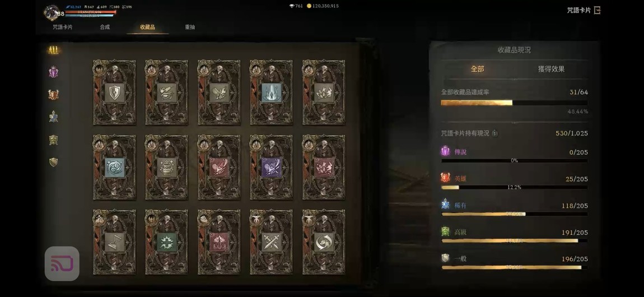The height and width of the screenshot is (297, 644).
Task: Click the 全部收藏品達成率 progress bar
Action: [x=514, y=103]
